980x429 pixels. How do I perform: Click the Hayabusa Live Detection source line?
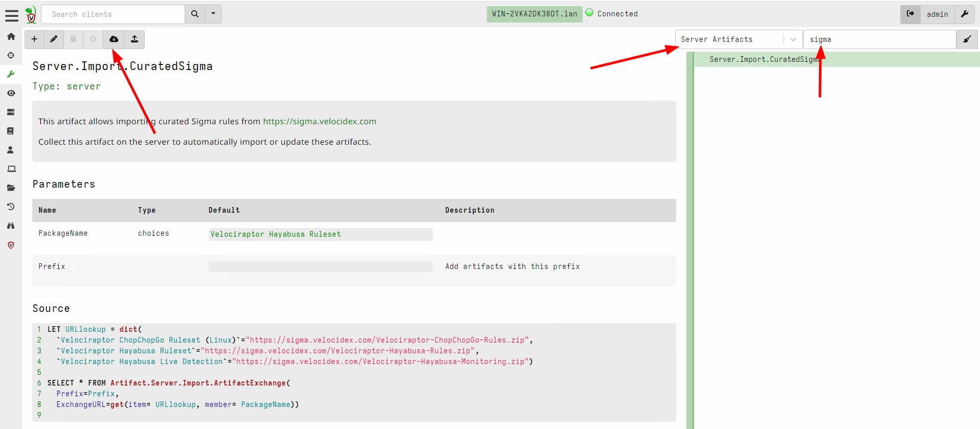click(295, 362)
